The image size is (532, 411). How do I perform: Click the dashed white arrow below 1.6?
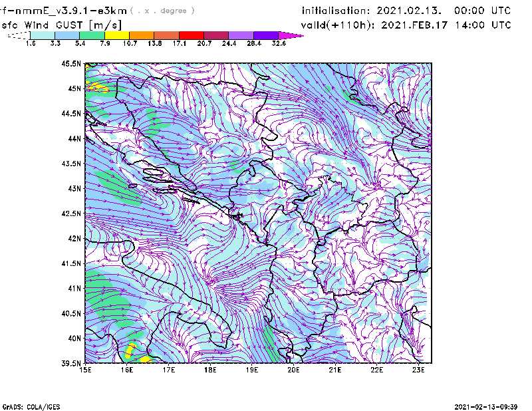[19, 35]
